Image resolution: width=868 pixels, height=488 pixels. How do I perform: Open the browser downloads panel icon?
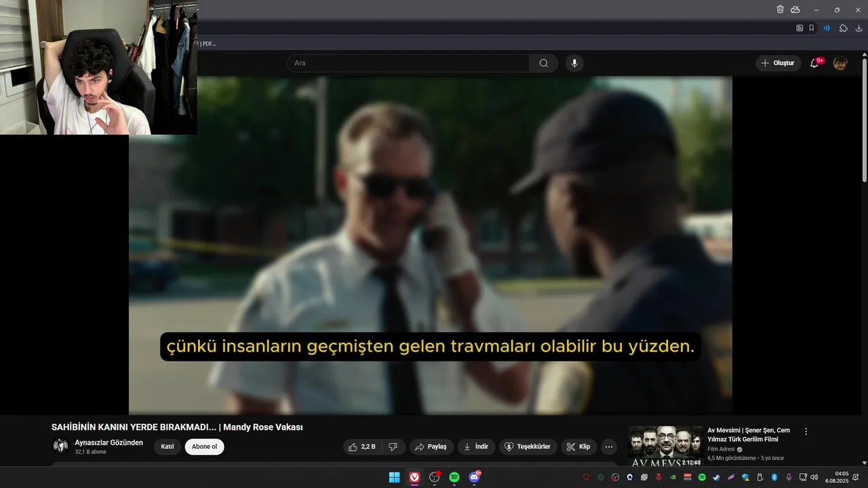(859, 28)
